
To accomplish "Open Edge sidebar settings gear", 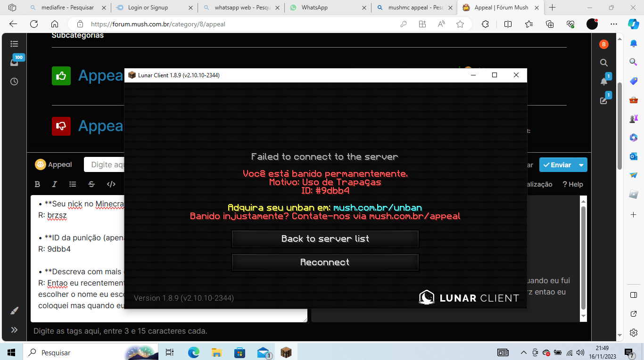I will click(634, 333).
